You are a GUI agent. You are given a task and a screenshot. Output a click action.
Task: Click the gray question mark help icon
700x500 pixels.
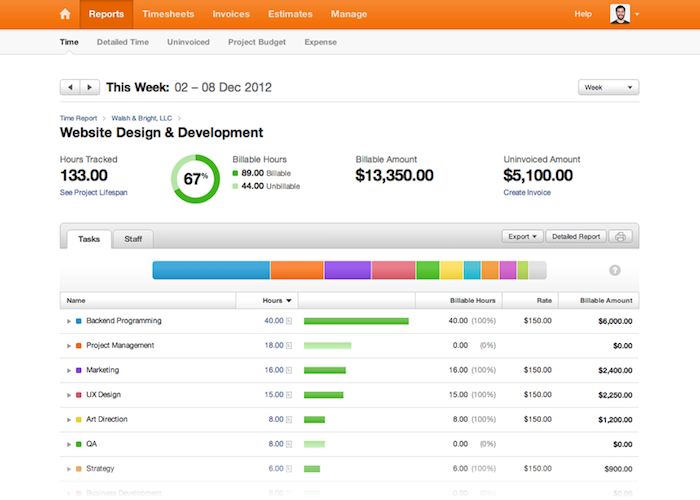(x=614, y=270)
